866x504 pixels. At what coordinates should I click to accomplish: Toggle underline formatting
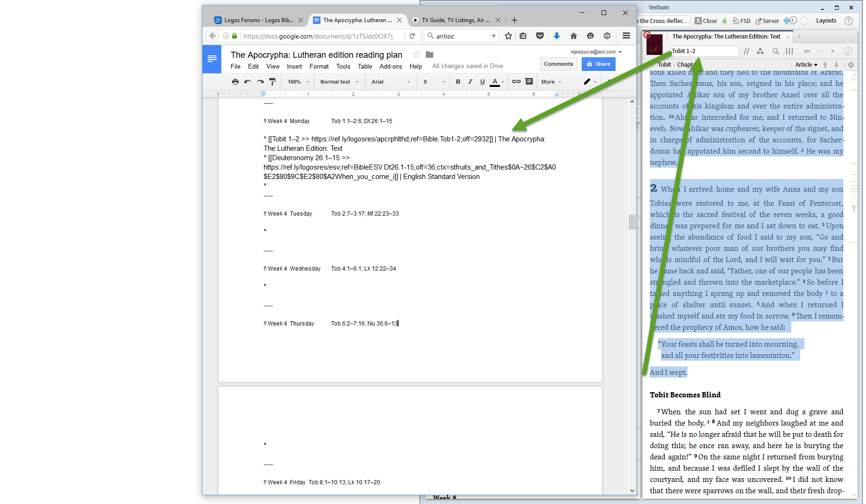point(483,82)
